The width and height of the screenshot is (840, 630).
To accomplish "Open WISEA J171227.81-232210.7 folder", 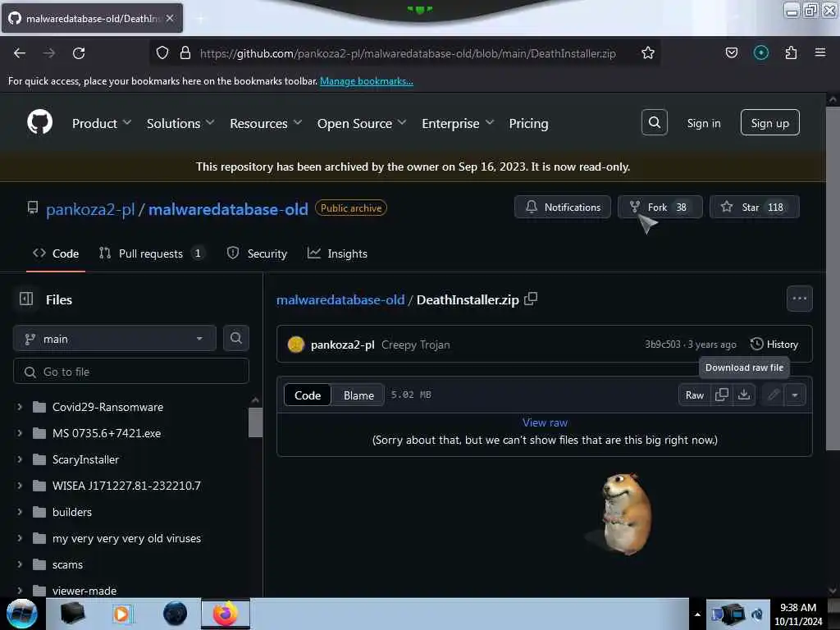I will point(126,486).
